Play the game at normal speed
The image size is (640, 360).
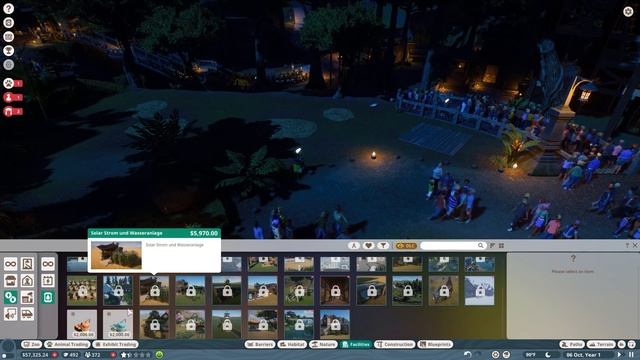tap(620, 355)
